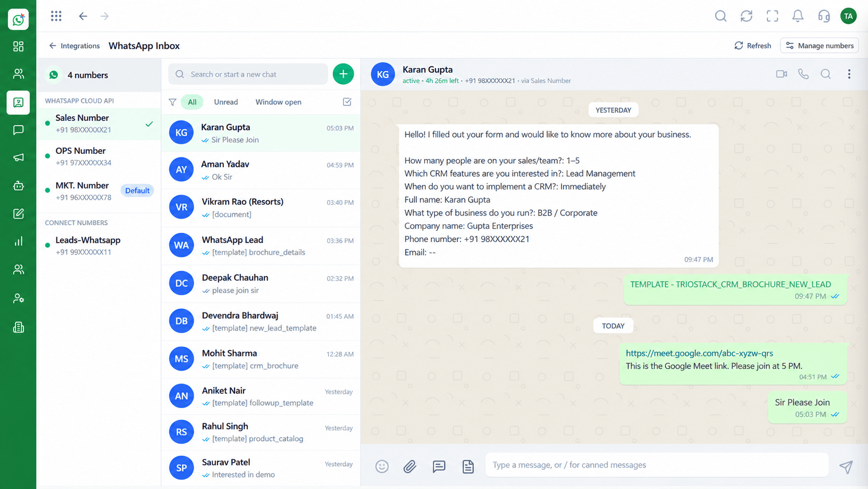Click the message input box
Viewport: 868px width, 489px height.
(x=657, y=465)
